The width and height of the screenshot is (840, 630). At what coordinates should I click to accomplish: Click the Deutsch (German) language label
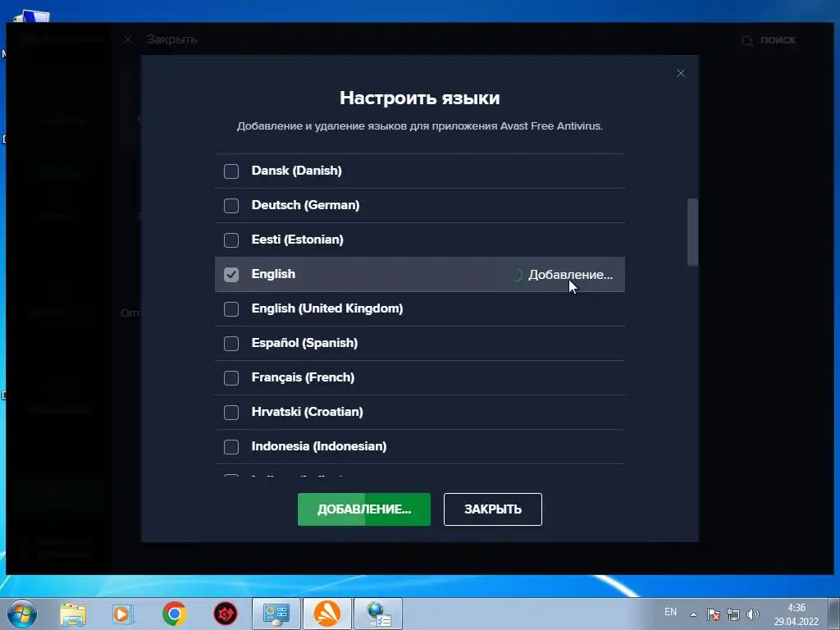(305, 204)
